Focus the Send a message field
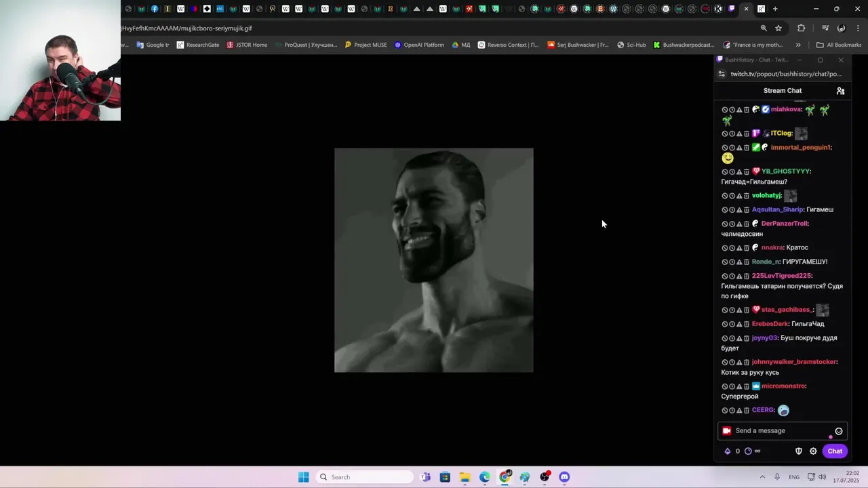 click(783, 431)
